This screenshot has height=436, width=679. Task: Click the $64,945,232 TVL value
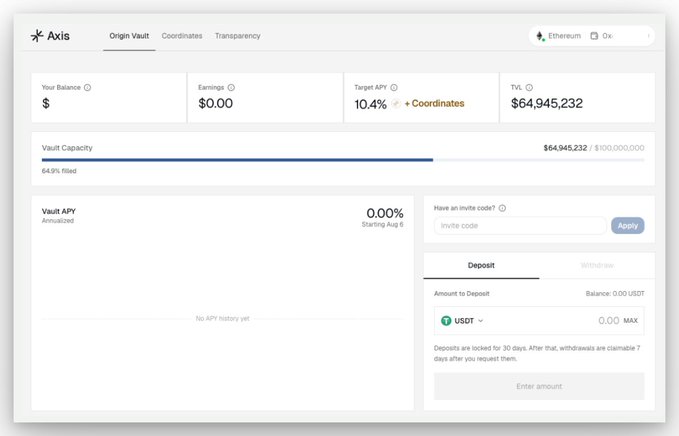(547, 103)
